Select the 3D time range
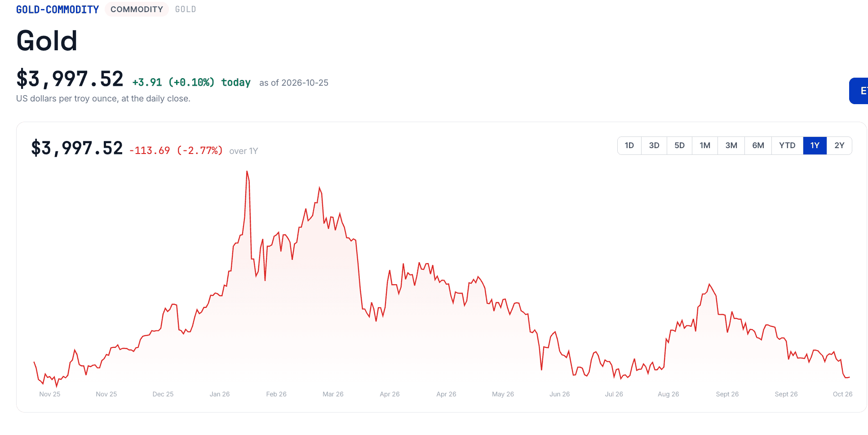Image resolution: width=868 pixels, height=435 pixels. 654,145
